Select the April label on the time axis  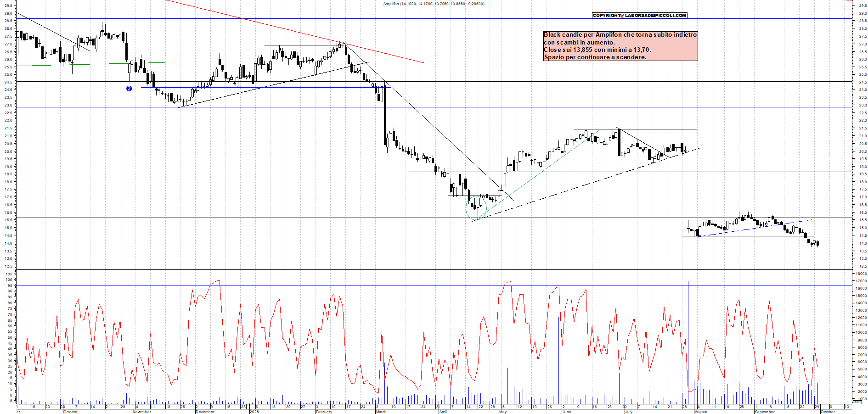[443, 412]
